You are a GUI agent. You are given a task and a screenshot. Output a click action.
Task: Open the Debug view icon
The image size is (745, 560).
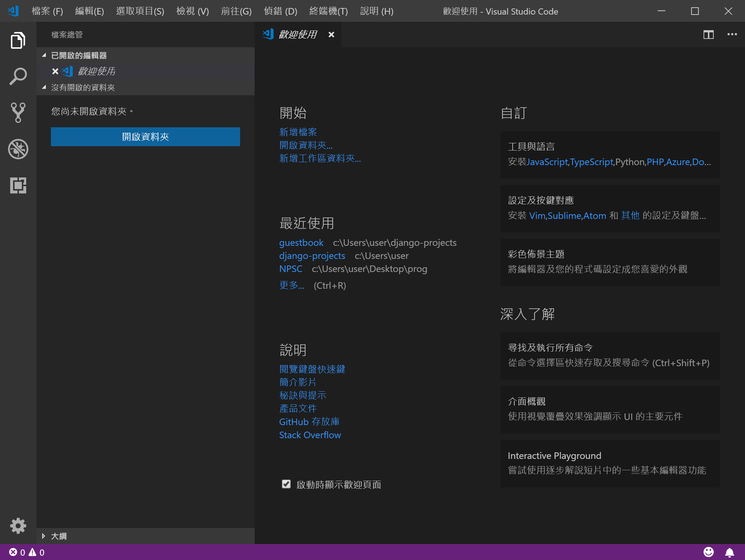point(18,149)
